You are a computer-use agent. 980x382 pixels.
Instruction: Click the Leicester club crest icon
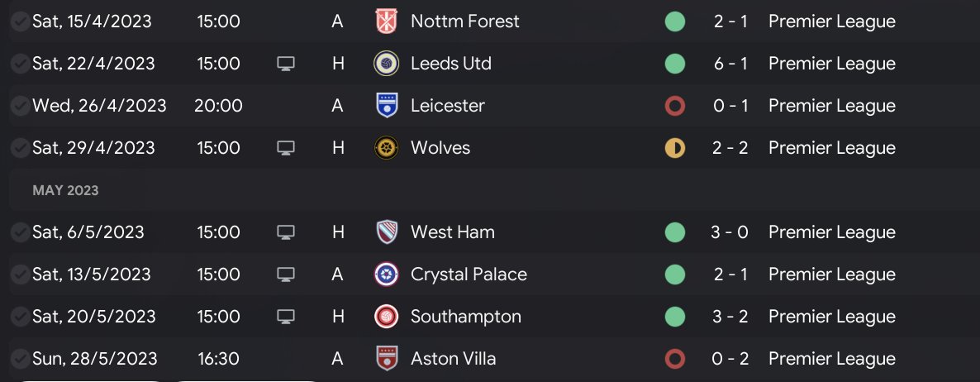tap(386, 106)
